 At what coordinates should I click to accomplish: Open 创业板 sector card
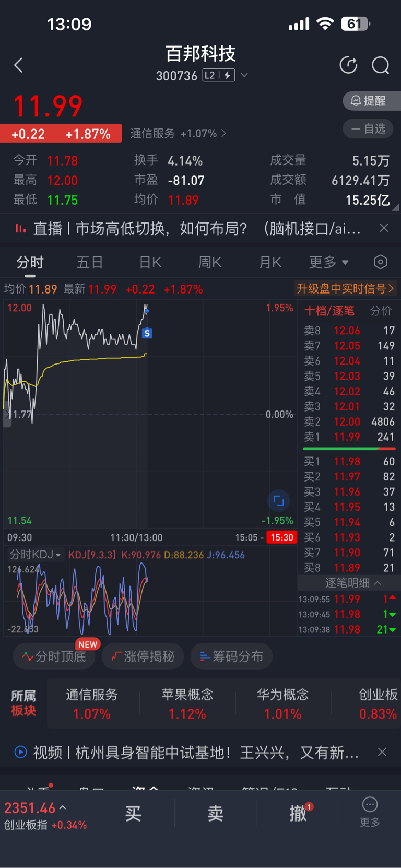point(378,703)
